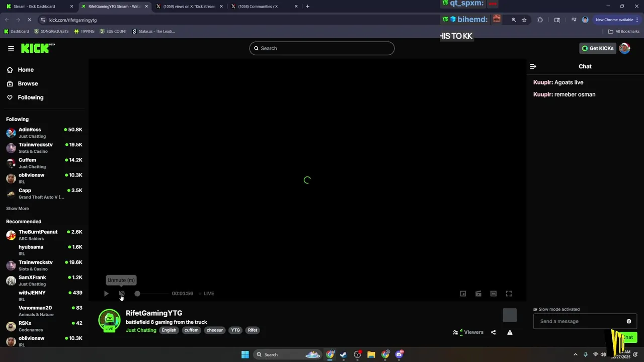
Task: Open RSKx recommended channel
Action: point(44,326)
